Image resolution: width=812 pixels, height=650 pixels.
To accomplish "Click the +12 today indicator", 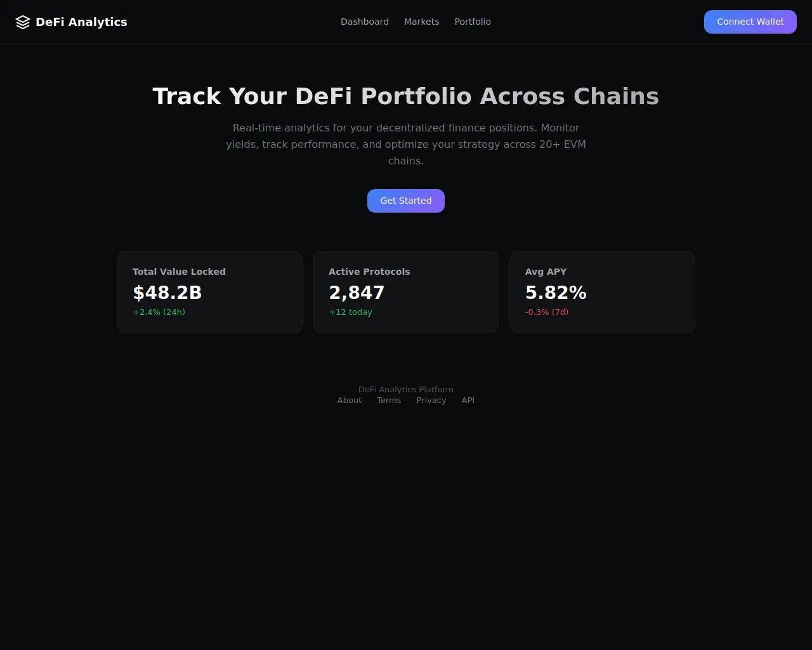I will [x=351, y=312].
